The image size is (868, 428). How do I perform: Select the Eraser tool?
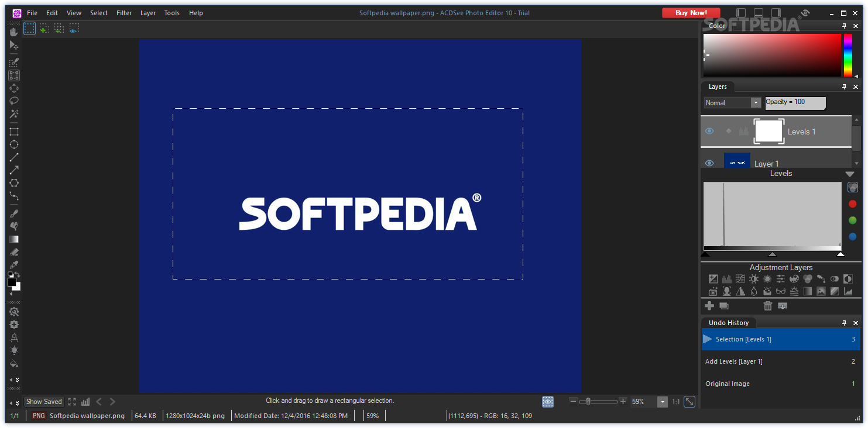pos(14,252)
